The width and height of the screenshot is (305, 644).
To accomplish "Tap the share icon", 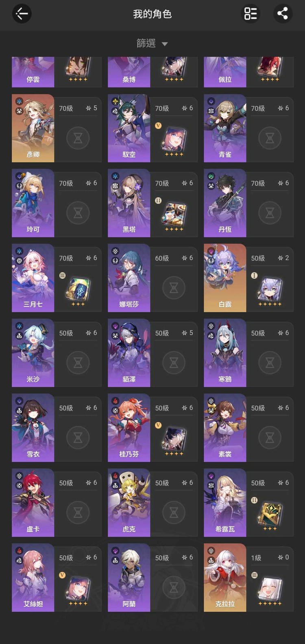I will pos(283,13).
